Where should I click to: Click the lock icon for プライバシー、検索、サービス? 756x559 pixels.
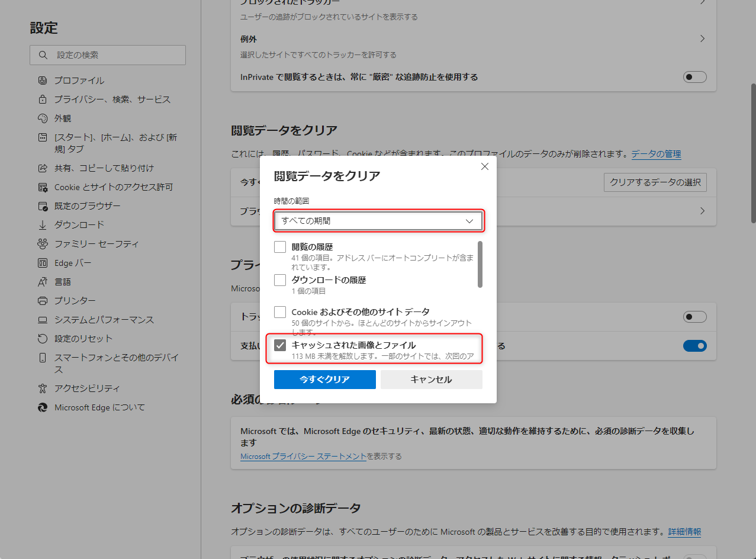pyautogui.click(x=42, y=99)
